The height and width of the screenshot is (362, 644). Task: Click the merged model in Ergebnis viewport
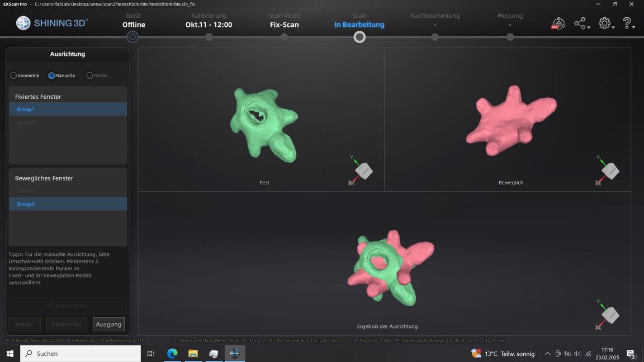390,269
